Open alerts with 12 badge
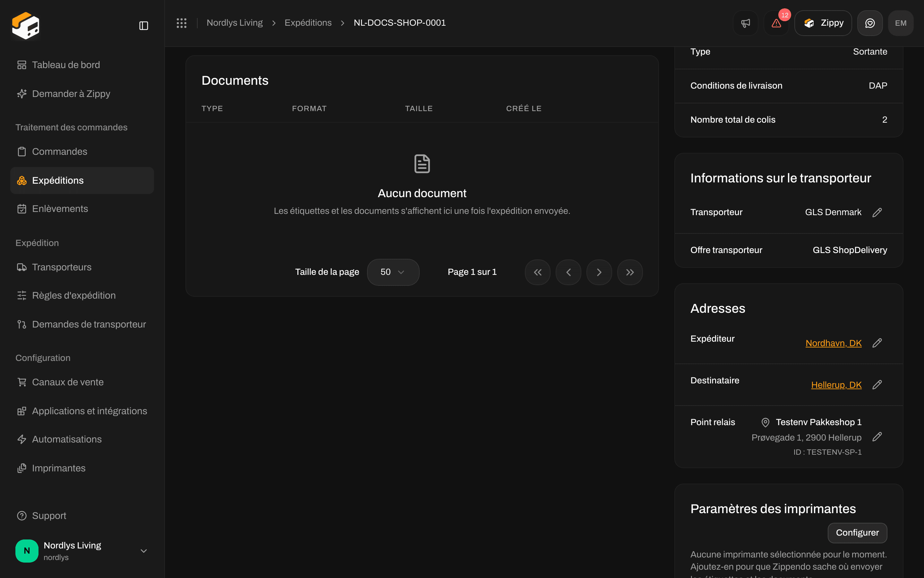The width and height of the screenshot is (924, 578). coord(776,23)
